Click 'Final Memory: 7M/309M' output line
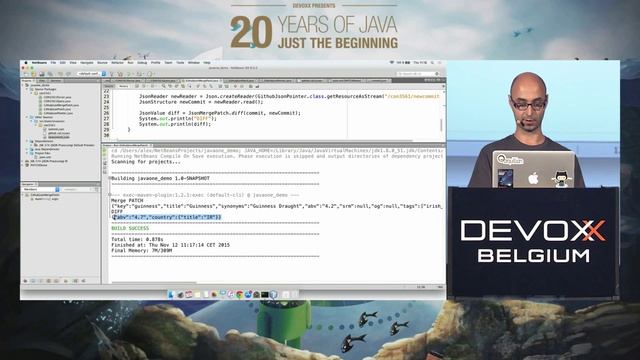The height and width of the screenshot is (360, 640). coord(141,251)
